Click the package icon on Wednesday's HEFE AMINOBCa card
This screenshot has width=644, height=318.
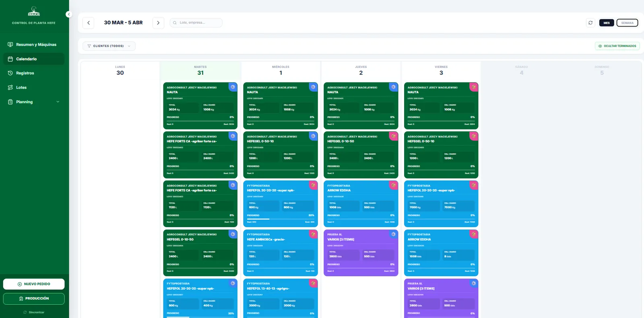313,234
